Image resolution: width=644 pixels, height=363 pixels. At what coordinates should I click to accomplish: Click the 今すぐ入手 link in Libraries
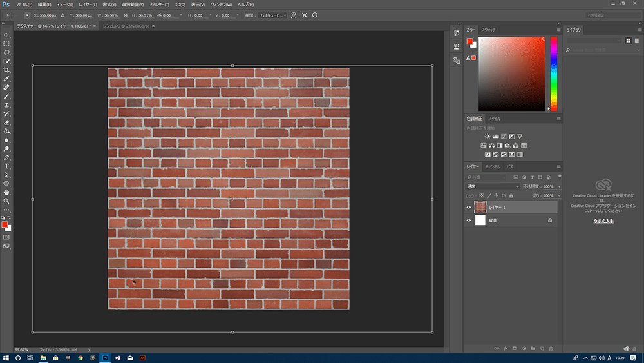pos(603,221)
